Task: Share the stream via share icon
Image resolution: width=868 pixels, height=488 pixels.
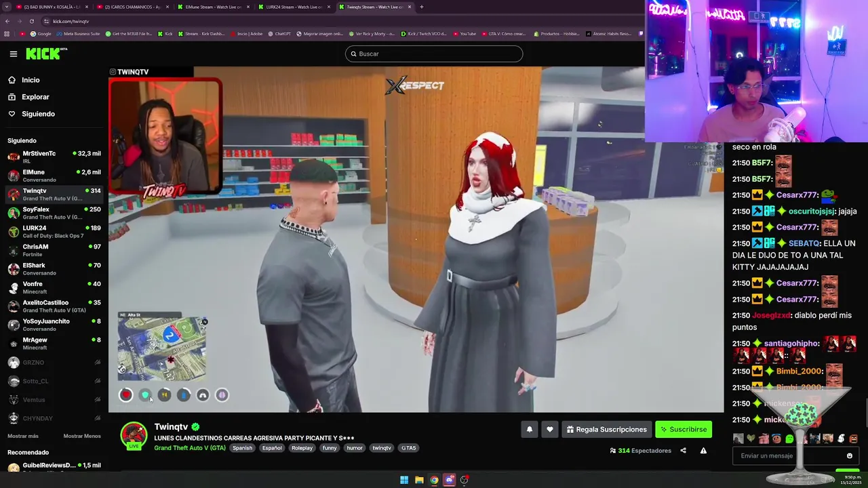Action: (x=683, y=451)
